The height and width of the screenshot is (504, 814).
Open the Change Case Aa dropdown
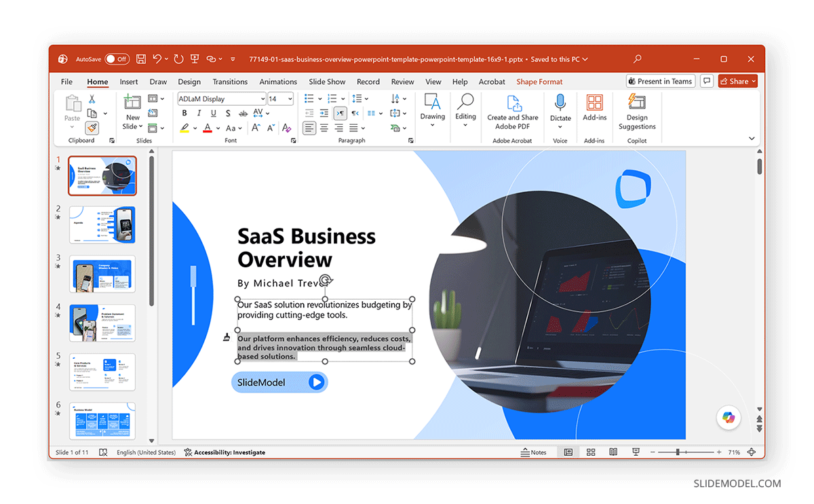click(x=234, y=128)
